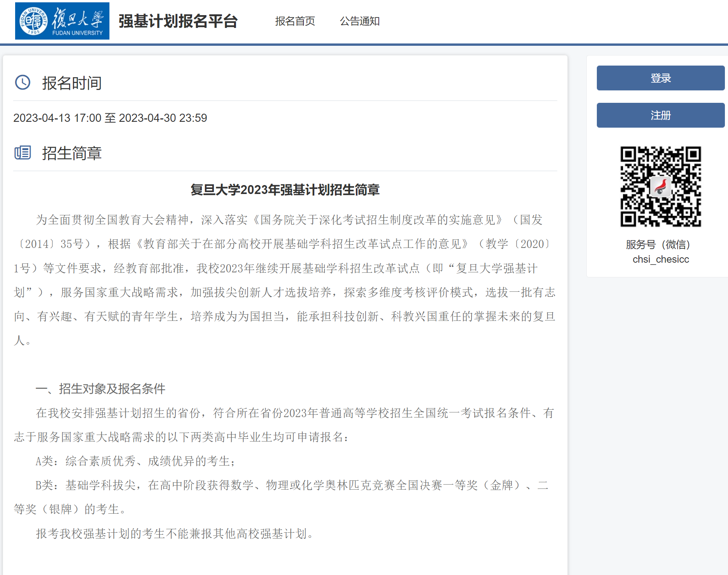Image resolution: width=728 pixels, height=575 pixels.
Task: Click the registration date range text
Action: (110, 118)
